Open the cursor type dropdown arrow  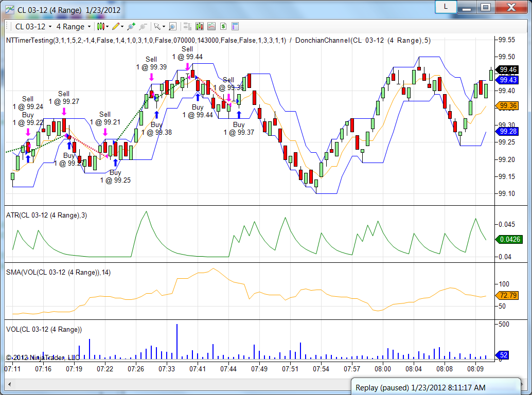[x=164, y=26]
